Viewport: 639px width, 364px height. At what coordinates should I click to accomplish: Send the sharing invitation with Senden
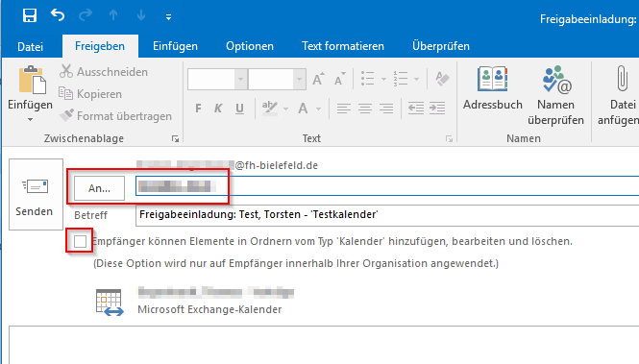36,194
